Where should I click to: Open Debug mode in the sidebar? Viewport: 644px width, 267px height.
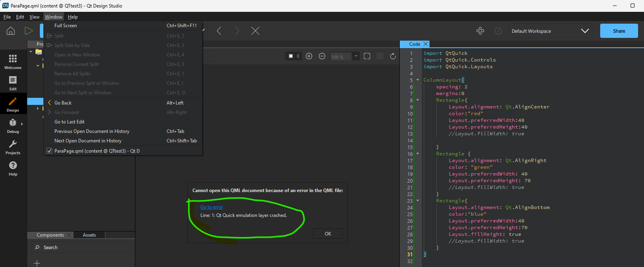click(13, 125)
